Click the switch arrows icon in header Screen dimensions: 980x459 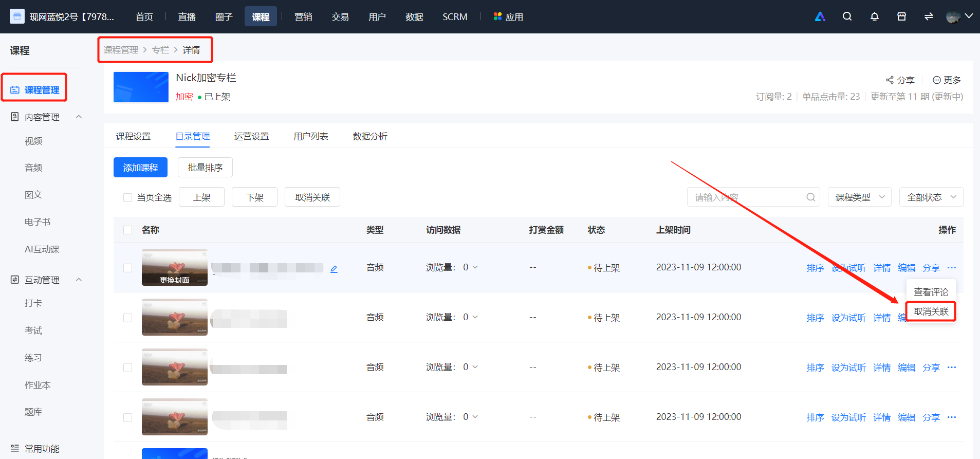pyautogui.click(x=929, y=16)
